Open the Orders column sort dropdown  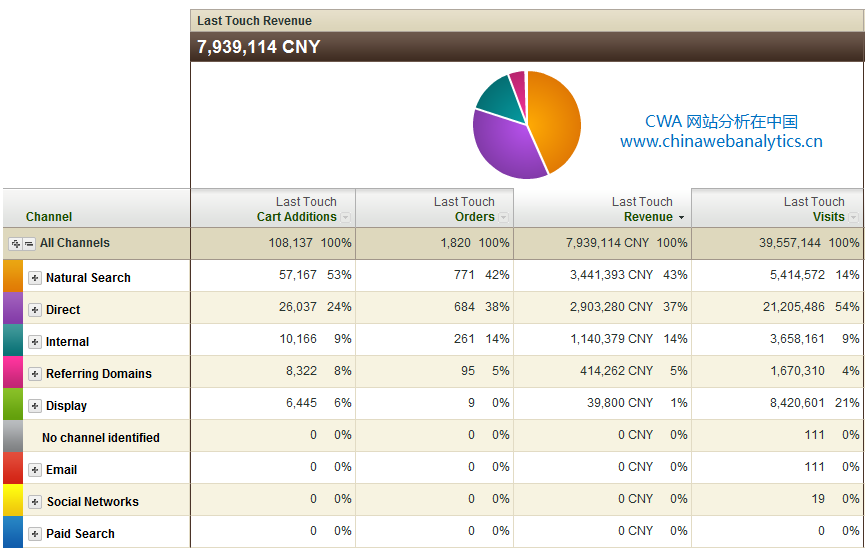[503, 217]
